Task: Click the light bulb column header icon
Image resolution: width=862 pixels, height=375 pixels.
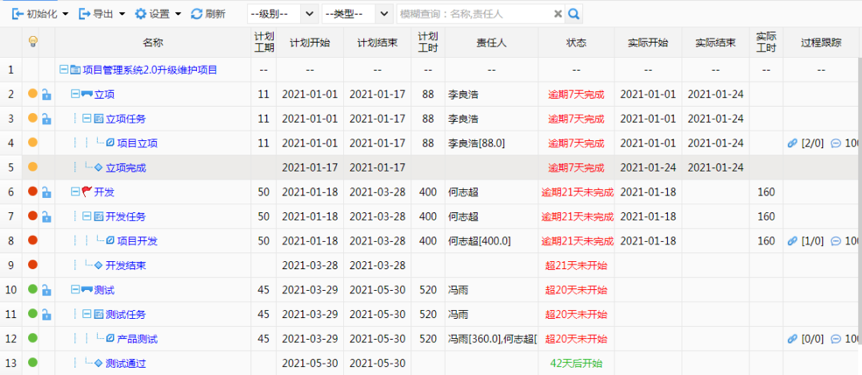Action: click(x=32, y=42)
